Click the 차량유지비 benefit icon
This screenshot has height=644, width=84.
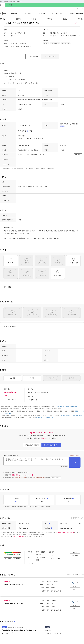pos(42,261)
